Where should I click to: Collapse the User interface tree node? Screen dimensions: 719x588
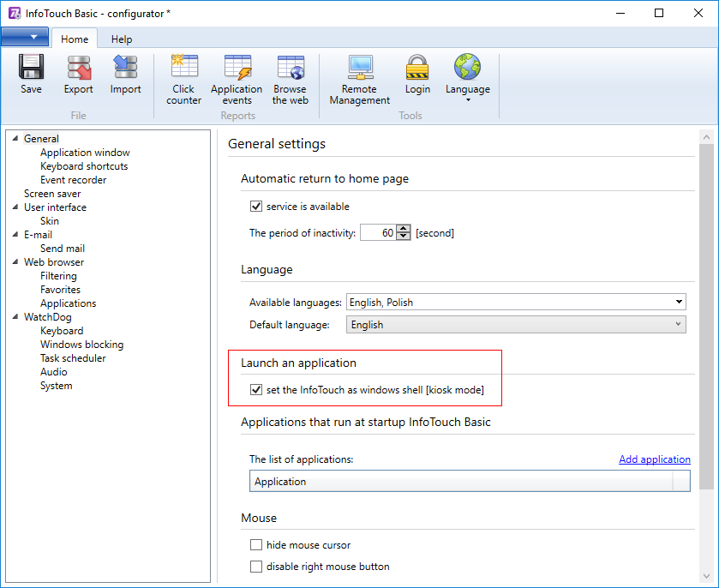click(15, 207)
